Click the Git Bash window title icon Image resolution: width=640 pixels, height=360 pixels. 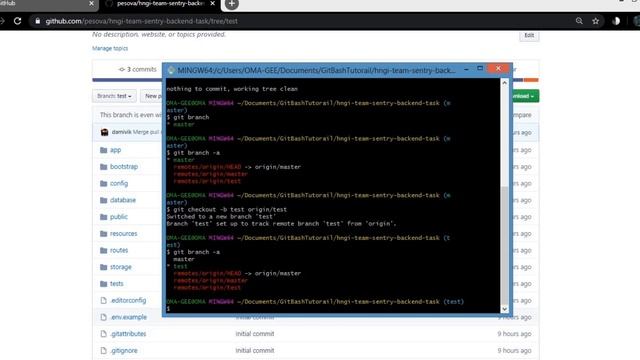tap(171, 70)
